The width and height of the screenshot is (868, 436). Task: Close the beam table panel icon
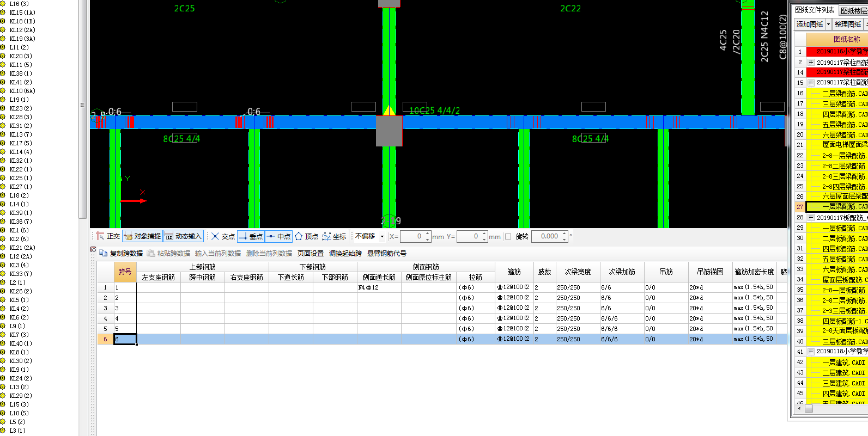pyautogui.click(x=93, y=249)
